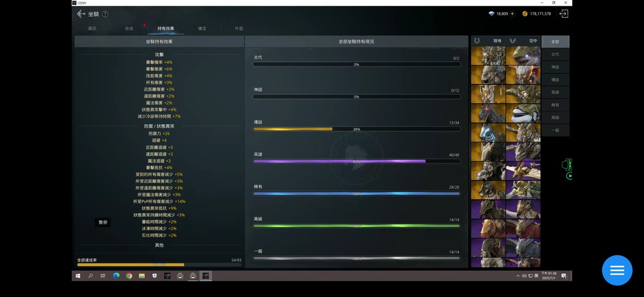Click the gold amount 178,171,578
Viewport: 644px width, 297px height.
coord(540,13)
